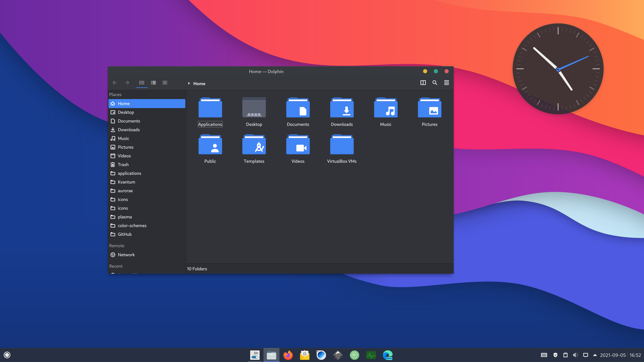Click the Remote section header
The height and width of the screenshot is (362, 644).
click(117, 246)
